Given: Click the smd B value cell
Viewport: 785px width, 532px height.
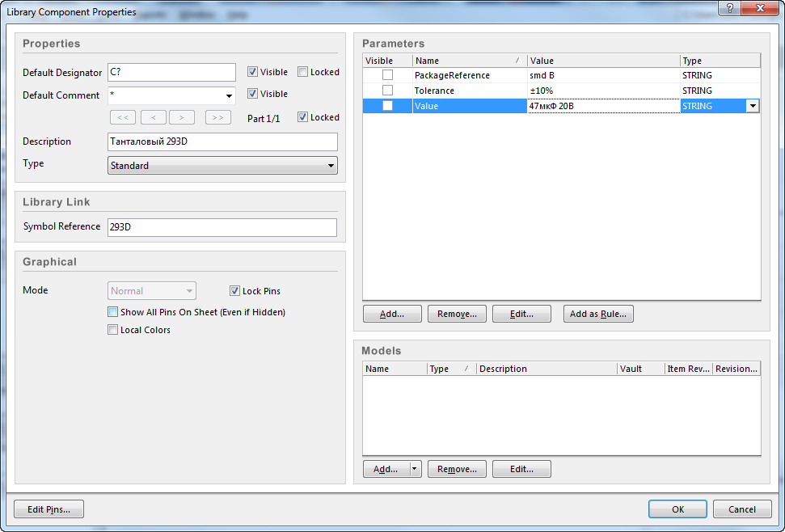Looking at the screenshot, I should [604, 75].
